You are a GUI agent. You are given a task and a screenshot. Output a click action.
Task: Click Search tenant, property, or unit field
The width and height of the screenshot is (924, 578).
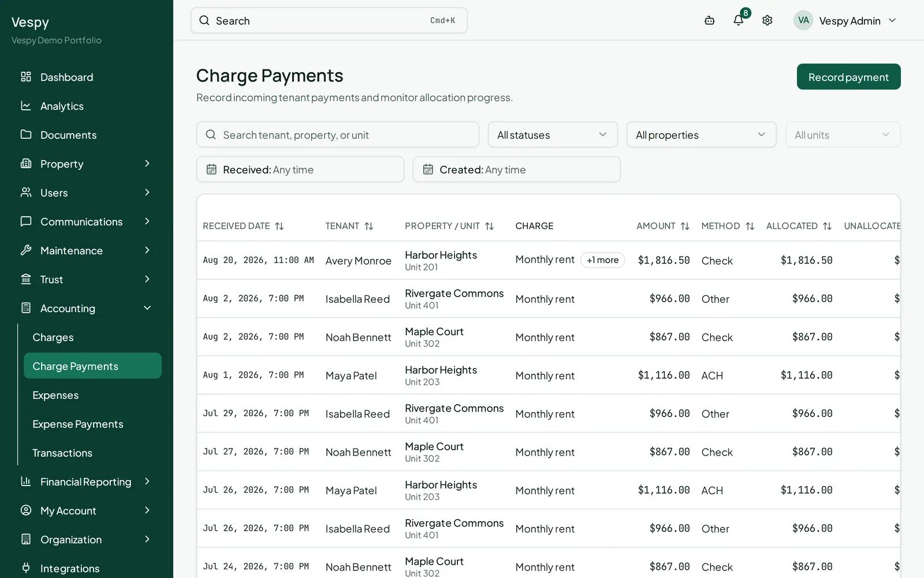(x=337, y=135)
